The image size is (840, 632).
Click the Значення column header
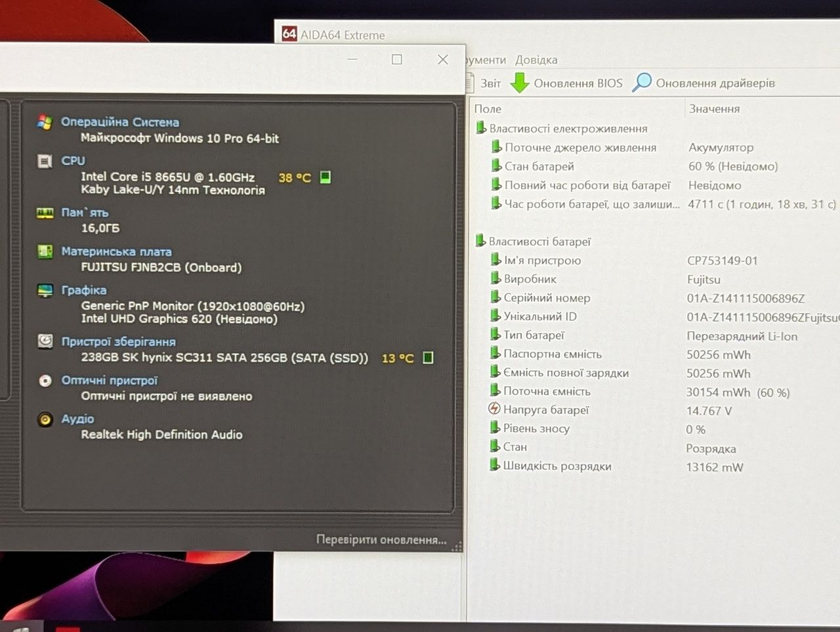[x=714, y=109]
